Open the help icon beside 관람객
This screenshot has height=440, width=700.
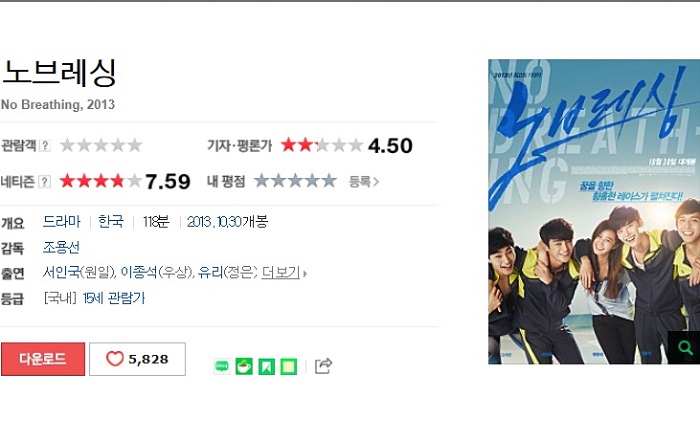pyautogui.click(x=44, y=145)
